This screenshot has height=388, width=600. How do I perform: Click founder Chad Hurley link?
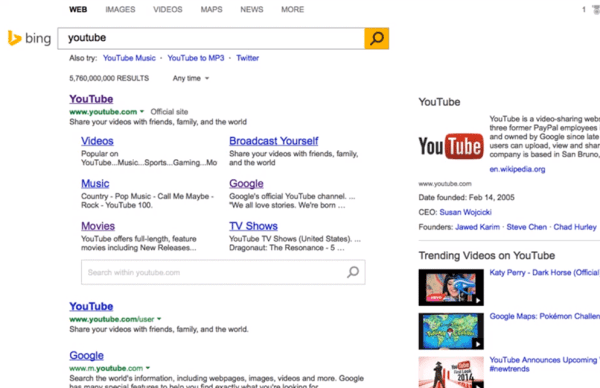[575, 227]
